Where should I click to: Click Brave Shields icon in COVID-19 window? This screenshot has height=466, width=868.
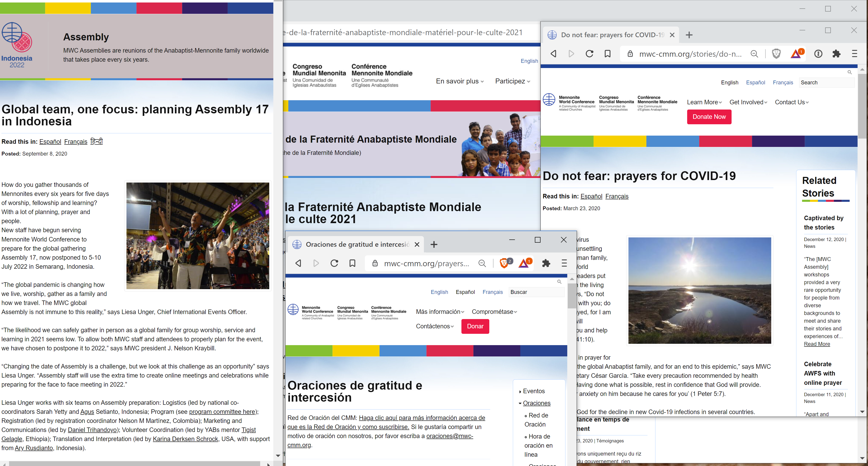coord(776,54)
